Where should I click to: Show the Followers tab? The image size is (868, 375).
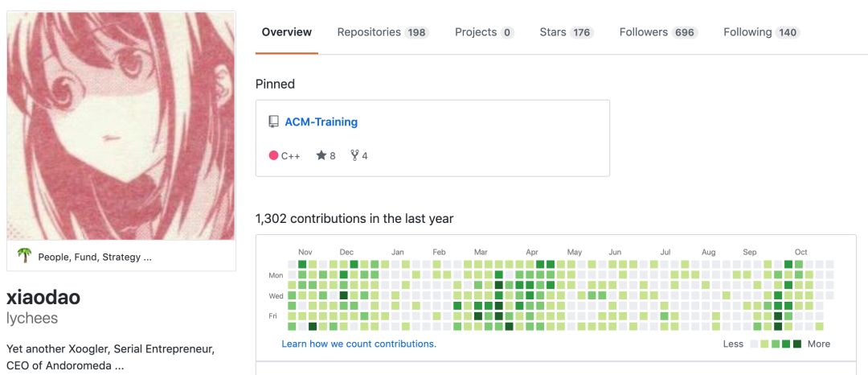tap(658, 32)
